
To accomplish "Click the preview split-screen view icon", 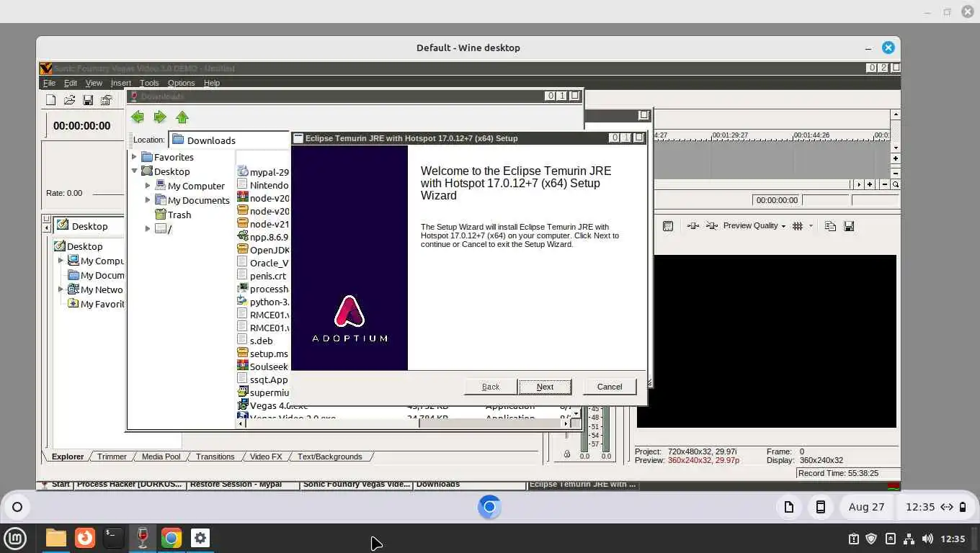I will [x=693, y=226].
